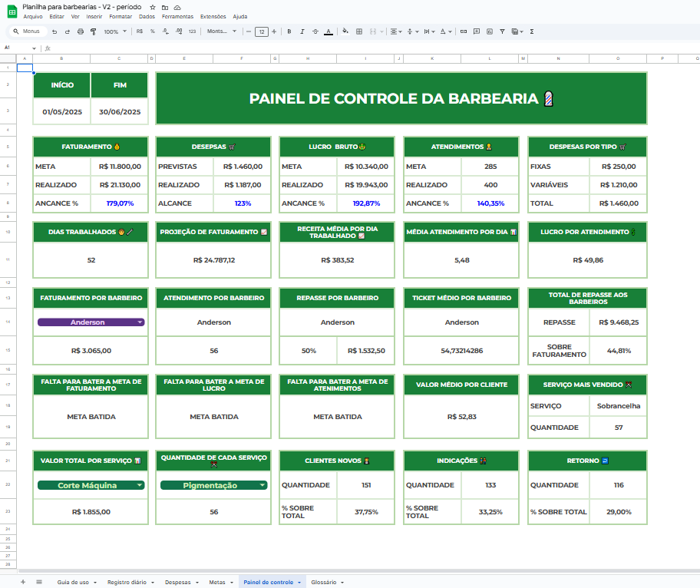Open the Dados menu

(x=146, y=15)
